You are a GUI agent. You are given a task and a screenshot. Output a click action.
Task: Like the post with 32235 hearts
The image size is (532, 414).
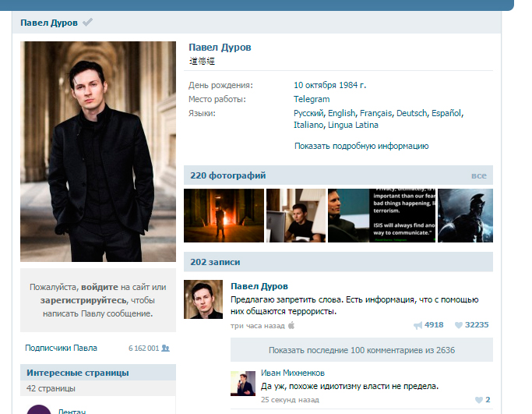458,325
